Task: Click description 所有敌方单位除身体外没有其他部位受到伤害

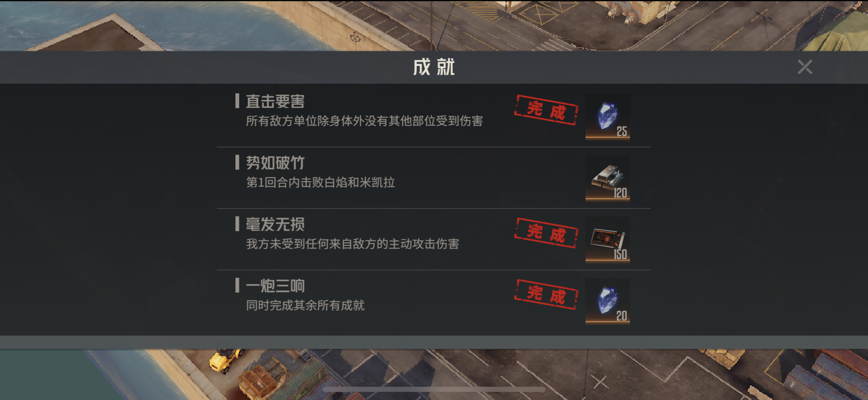Action: (364, 121)
